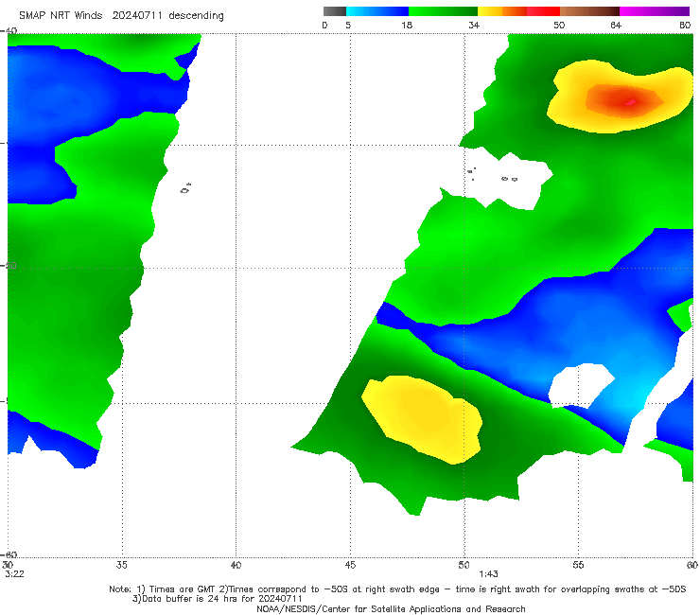Screen dimensions: 700x615
Task: Click the red wind-speed peak near longitude 57
Action: coord(628,102)
